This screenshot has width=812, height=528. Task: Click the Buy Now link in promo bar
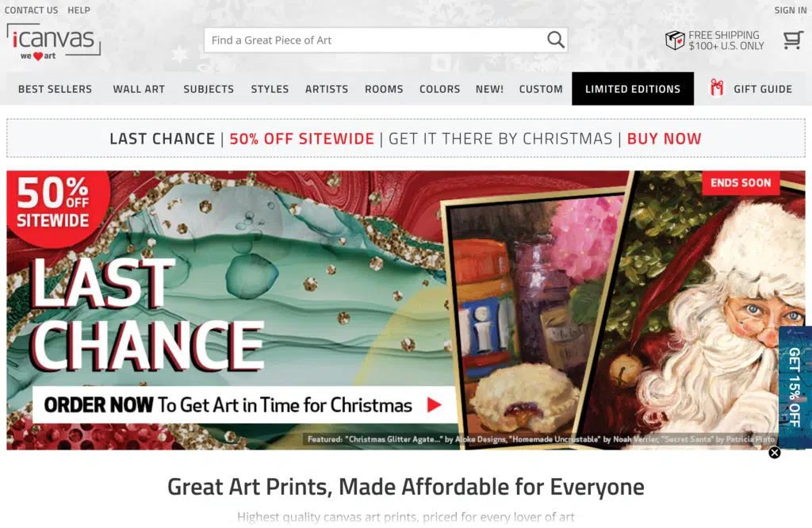coord(664,139)
